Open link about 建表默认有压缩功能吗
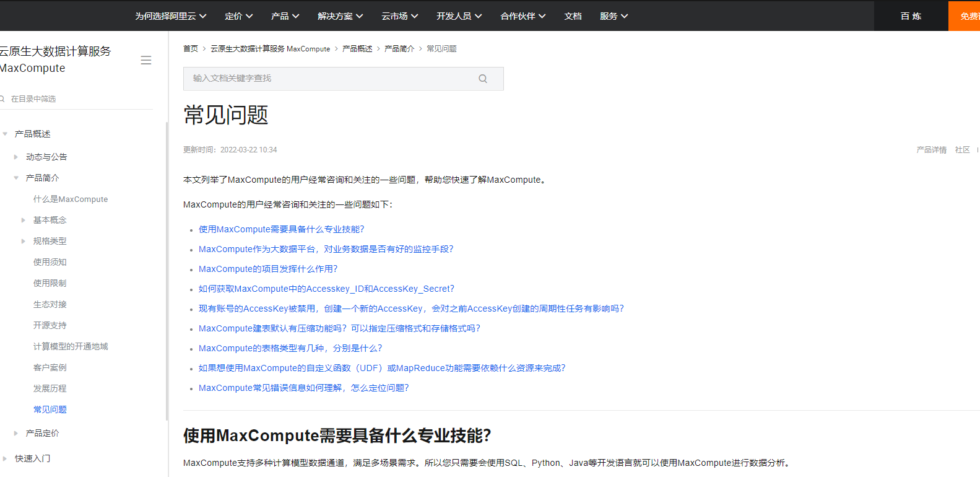 [x=339, y=328]
